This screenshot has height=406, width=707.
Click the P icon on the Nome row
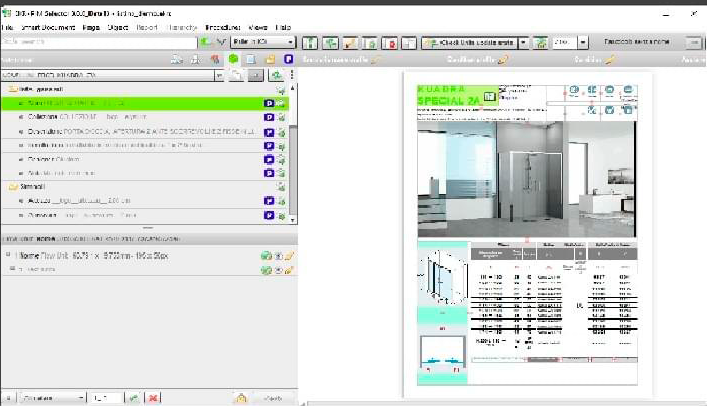269,104
